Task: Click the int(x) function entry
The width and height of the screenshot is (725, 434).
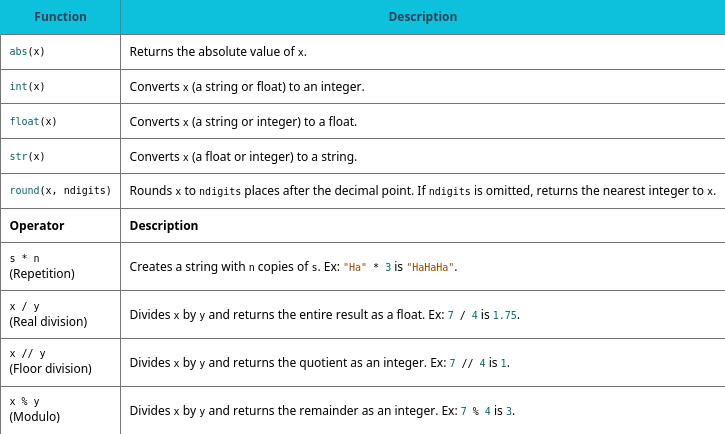Action: click(x=26, y=87)
